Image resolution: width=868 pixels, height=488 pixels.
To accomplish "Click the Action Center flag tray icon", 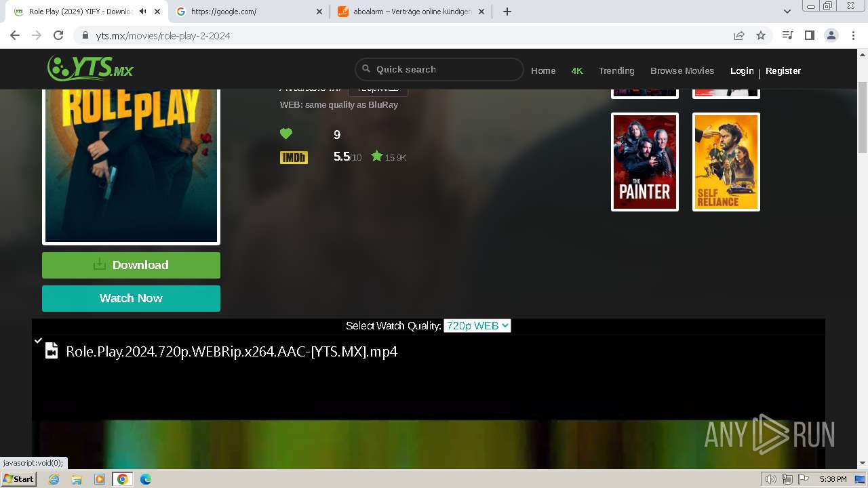I will coord(803,479).
